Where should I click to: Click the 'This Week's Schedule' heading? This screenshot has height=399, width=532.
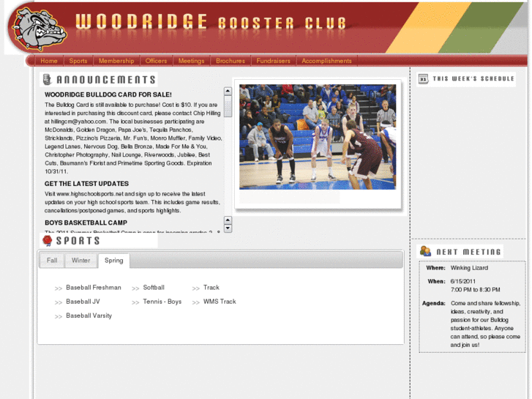click(x=473, y=79)
